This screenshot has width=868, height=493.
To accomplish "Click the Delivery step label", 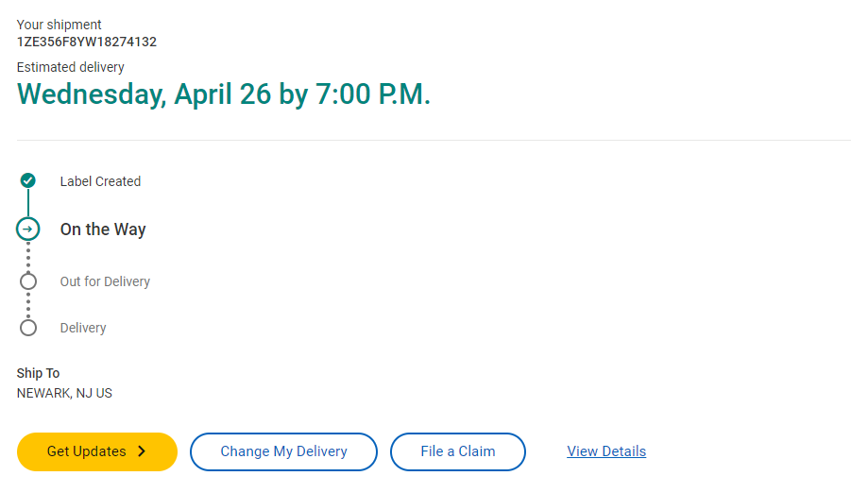I will point(83,328).
